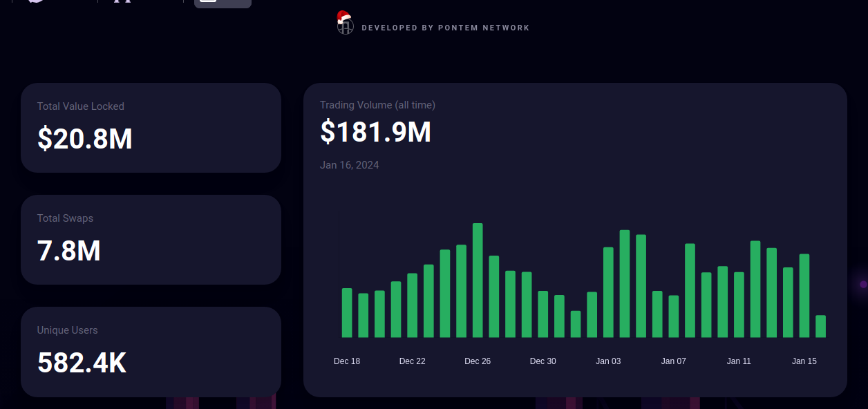This screenshot has height=409, width=868.
Task: Expand the Trading Volume (all time) details
Action: 377,105
